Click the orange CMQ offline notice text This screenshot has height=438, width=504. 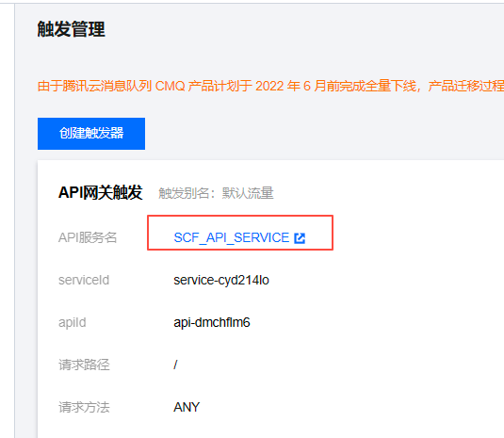pyautogui.click(x=270, y=86)
